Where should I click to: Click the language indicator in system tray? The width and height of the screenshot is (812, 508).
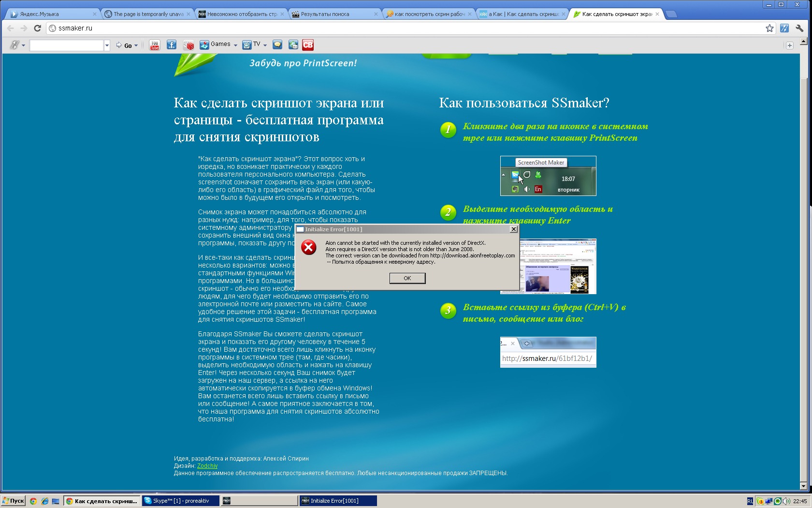coord(750,501)
